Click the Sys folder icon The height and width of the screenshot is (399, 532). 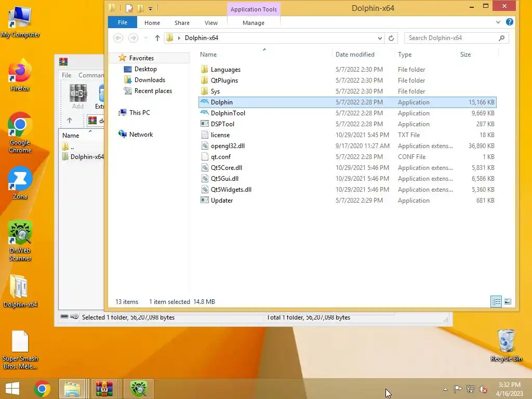[x=204, y=91]
